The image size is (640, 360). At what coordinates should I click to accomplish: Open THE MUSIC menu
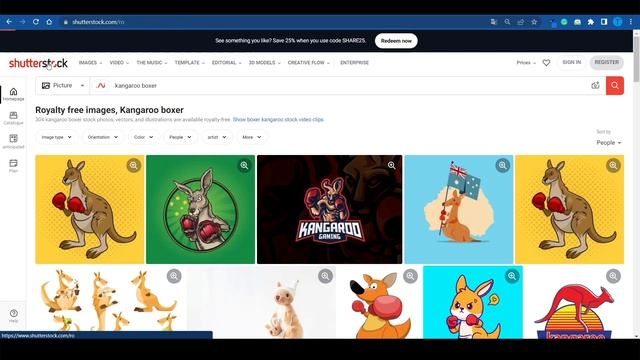pyautogui.click(x=151, y=63)
